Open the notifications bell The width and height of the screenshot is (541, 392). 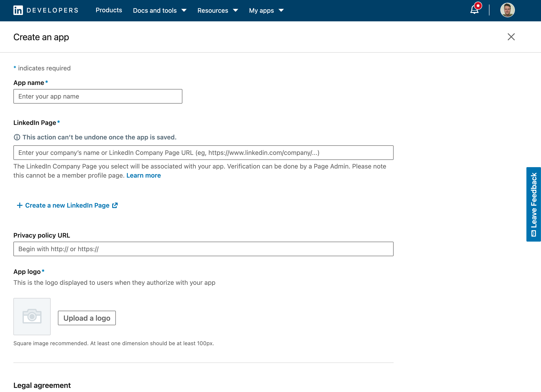pyautogui.click(x=474, y=10)
